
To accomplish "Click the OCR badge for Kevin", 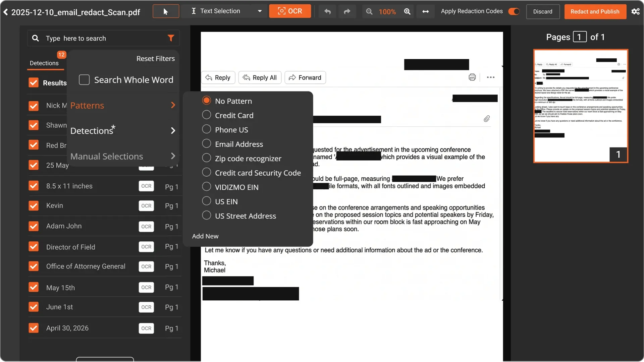I will point(146,206).
